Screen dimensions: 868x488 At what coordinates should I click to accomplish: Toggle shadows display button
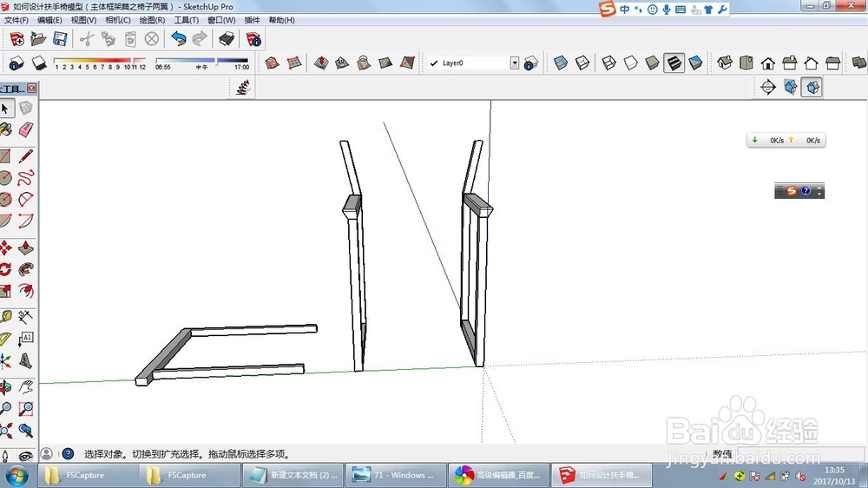point(39,63)
